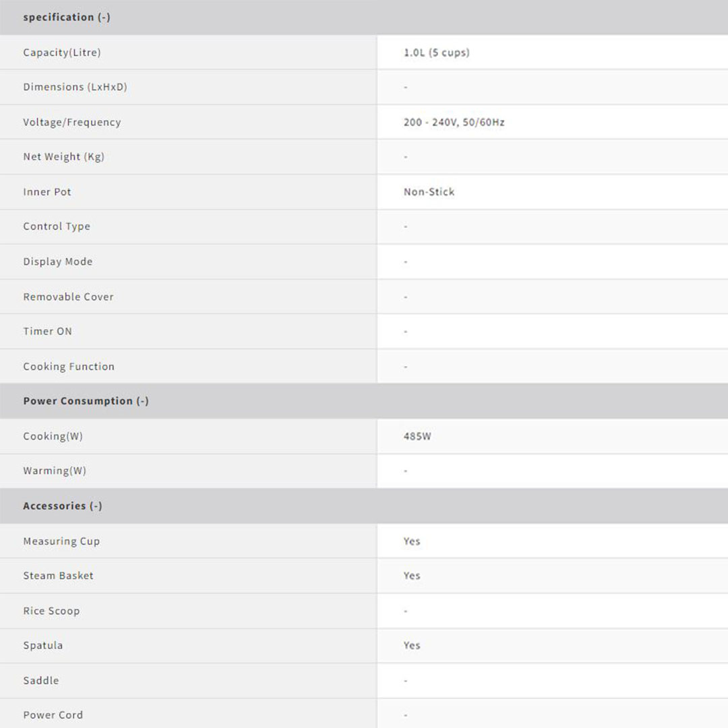
Task: Select the 1.0L (5 cups) value
Action: click(436, 53)
